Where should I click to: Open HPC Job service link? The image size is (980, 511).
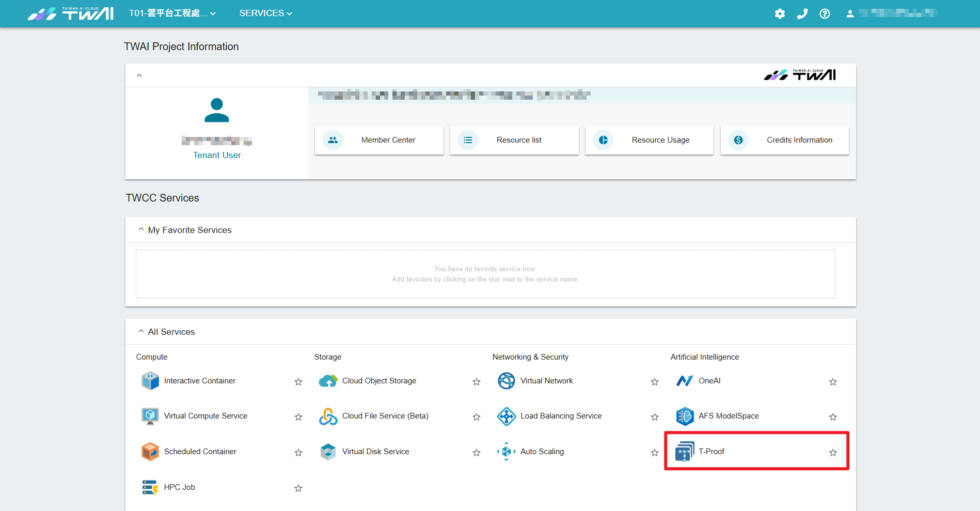tap(180, 487)
